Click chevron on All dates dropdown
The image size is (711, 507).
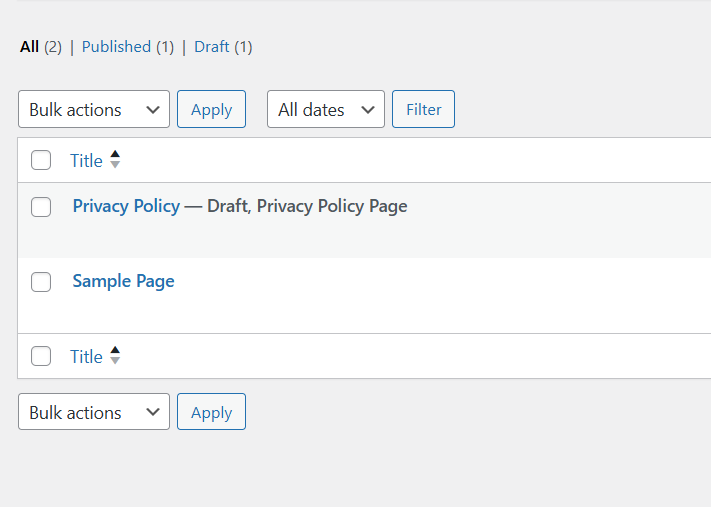point(368,110)
